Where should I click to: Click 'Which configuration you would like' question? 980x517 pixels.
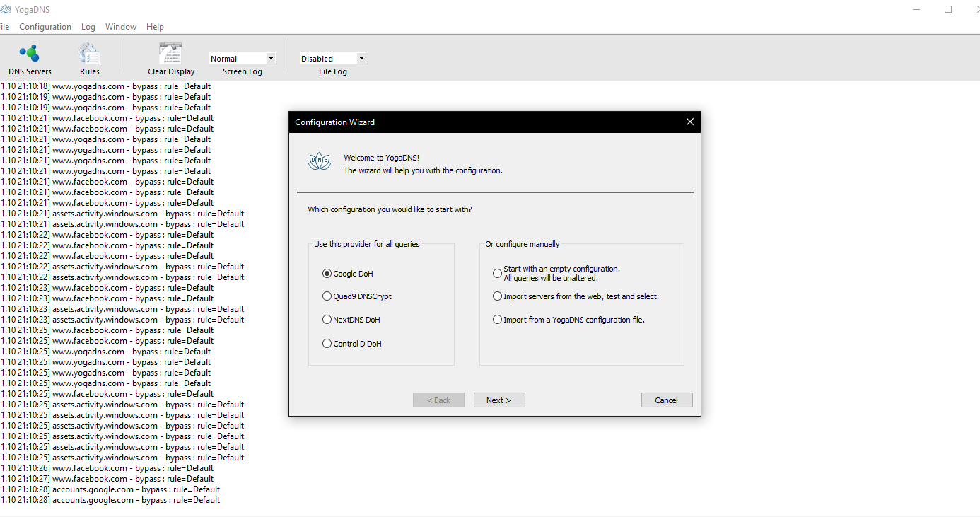coord(390,209)
